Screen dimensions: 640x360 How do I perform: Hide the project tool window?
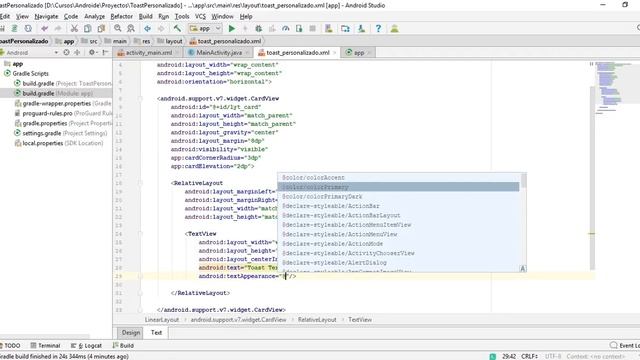point(105,53)
